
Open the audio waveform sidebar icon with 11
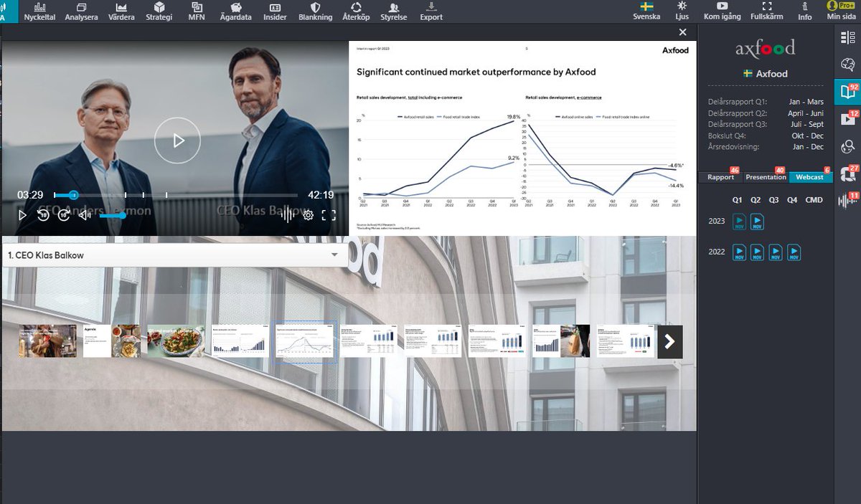847,201
